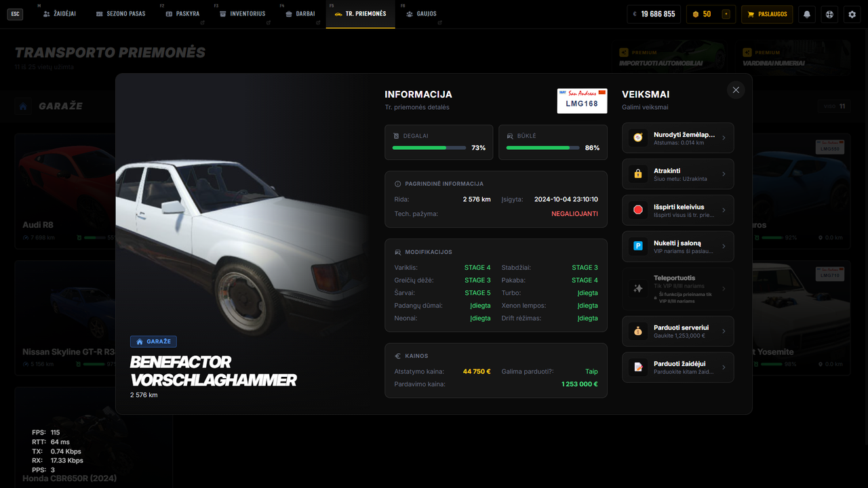Open the Sezono Pasas tab
Screen dimensions: 868x488
(x=121, y=14)
